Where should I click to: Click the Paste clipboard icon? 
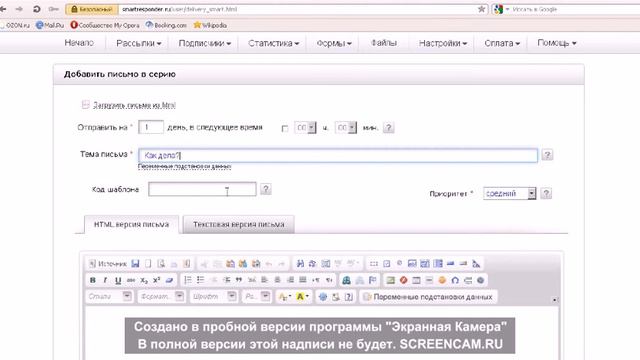tap(230, 264)
